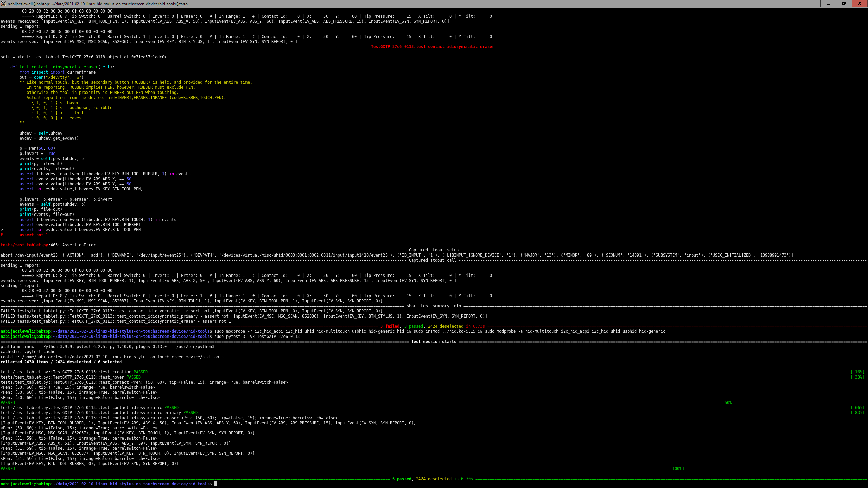Click 'PASSED' next to test_creation

pyautogui.click(x=140, y=372)
